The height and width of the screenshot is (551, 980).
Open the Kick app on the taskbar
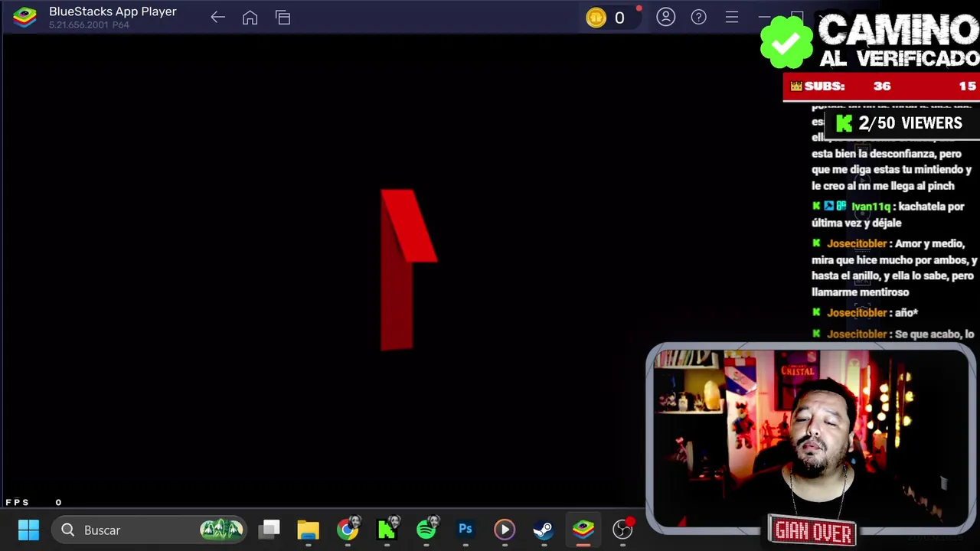(x=387, y=530)
